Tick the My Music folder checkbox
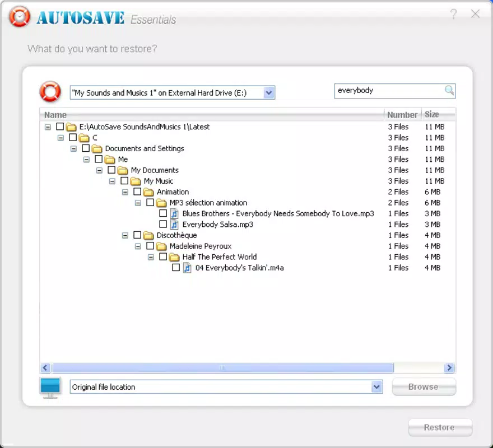Image resolution: width=493 pixels, height=448 pixels. coord(124,180)
